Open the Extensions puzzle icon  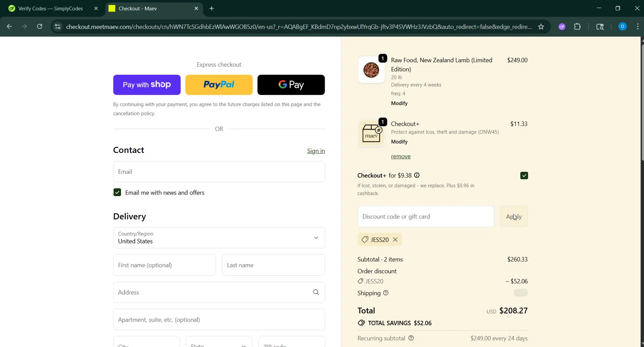[x=577, y=27]
